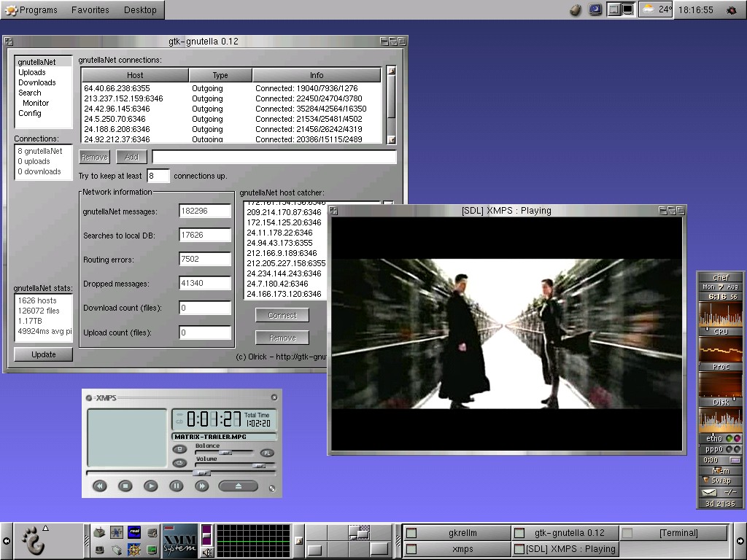
Task: Launch RealPlayer from the panel
Action: pos(134,532)
